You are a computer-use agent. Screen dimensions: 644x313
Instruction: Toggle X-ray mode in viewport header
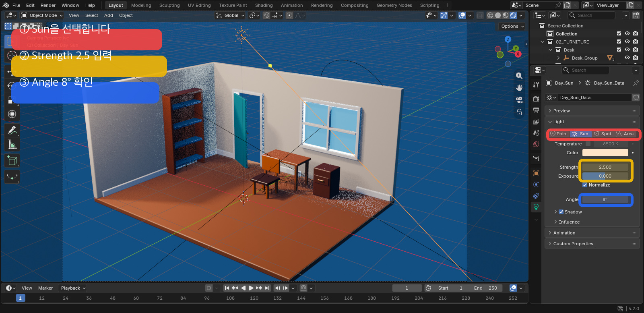point(480,15)
